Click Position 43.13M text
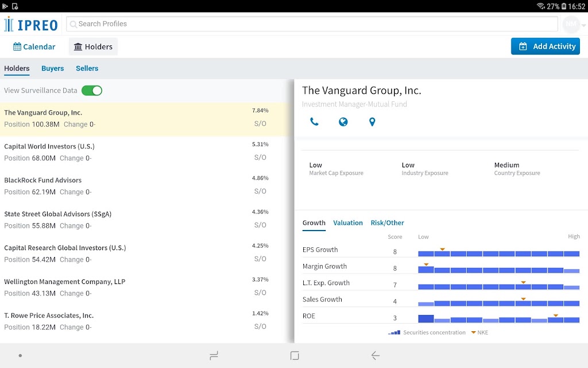This screenshot has width=588, height=368. coord(30,293)
